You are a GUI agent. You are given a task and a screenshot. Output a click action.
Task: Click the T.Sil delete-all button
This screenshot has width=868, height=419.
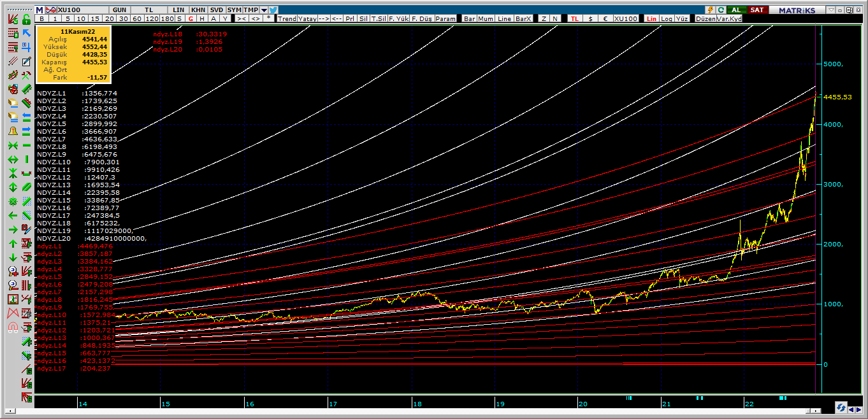coord(378,18)
